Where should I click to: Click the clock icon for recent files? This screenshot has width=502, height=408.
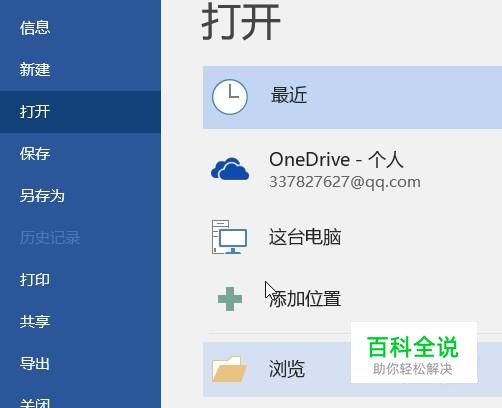[230, 97]
